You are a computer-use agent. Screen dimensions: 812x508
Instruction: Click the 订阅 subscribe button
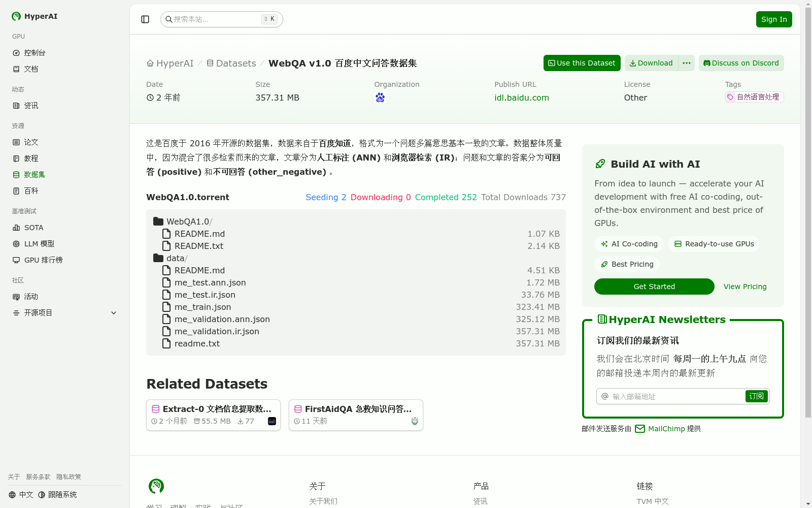point(757,396)
